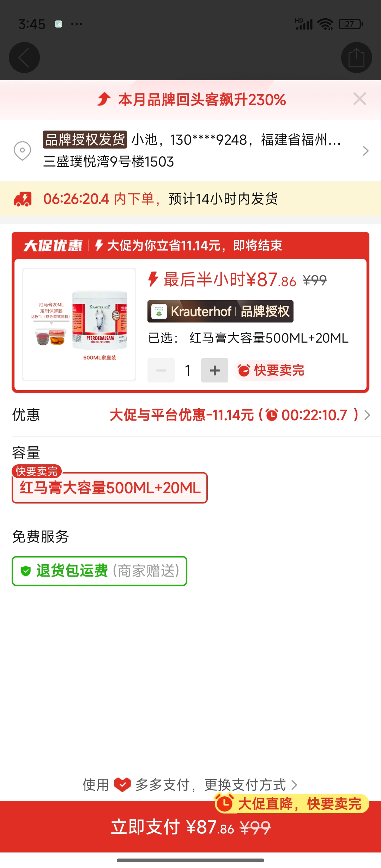
Task: Expand the 优惠 discount details chevron
Action: (x=367, y=415)
